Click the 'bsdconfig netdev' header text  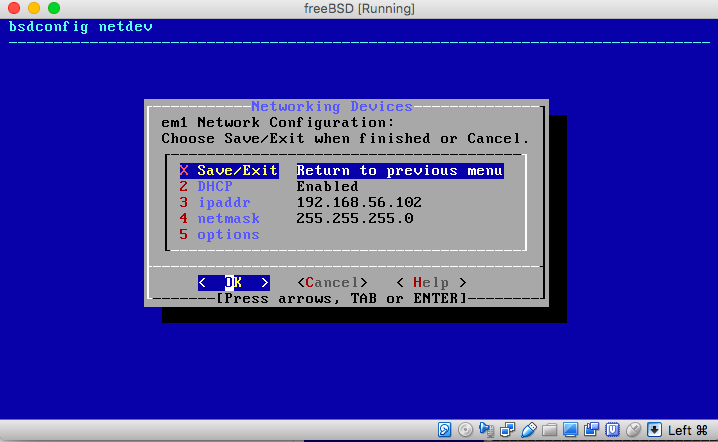pos(81,27)
